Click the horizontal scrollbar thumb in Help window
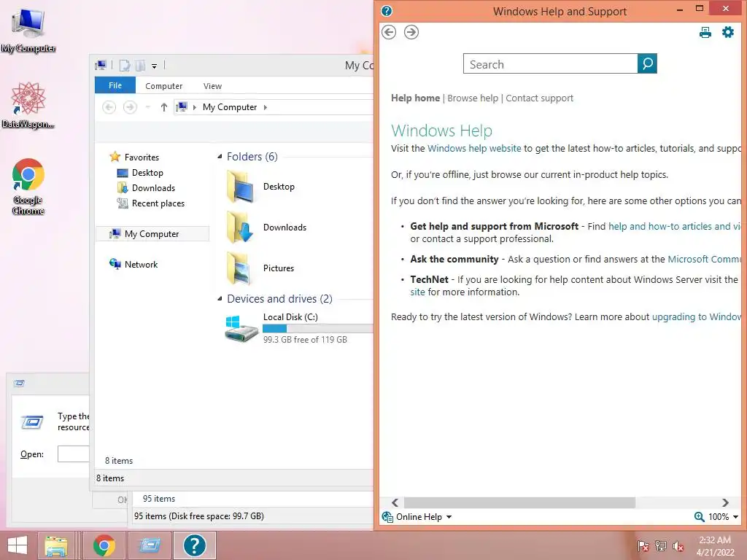The width and height of the screenshot is (747, 560). point(519,502)
